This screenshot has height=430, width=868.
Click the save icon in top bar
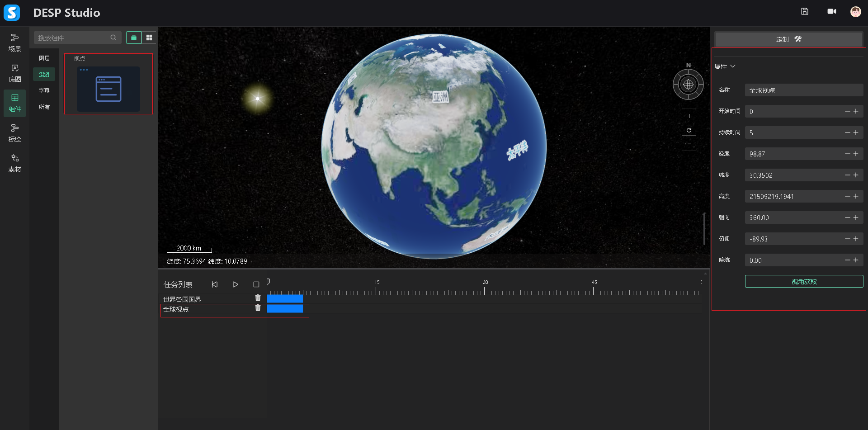point(804,12)
